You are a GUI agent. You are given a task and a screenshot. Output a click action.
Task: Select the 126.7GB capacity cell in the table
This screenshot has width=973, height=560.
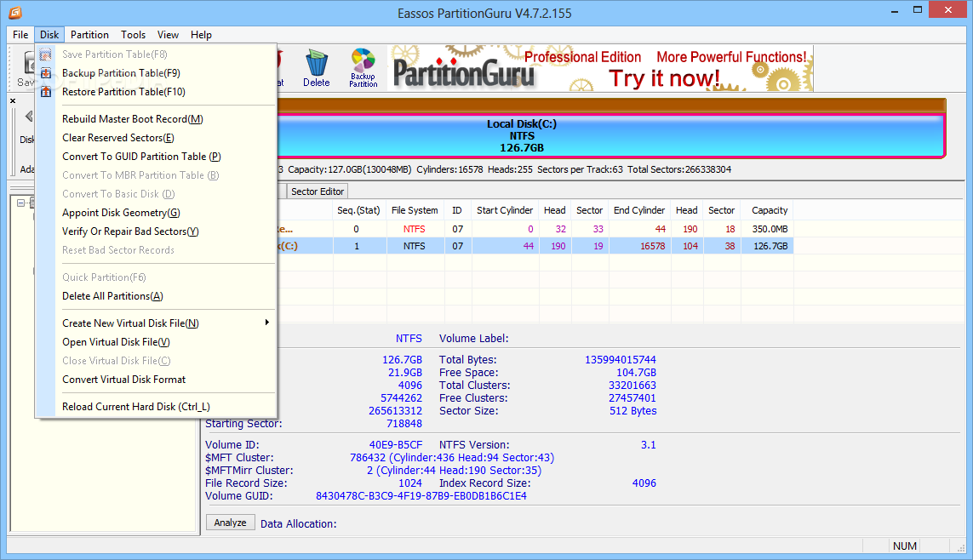tap(770, 246)
